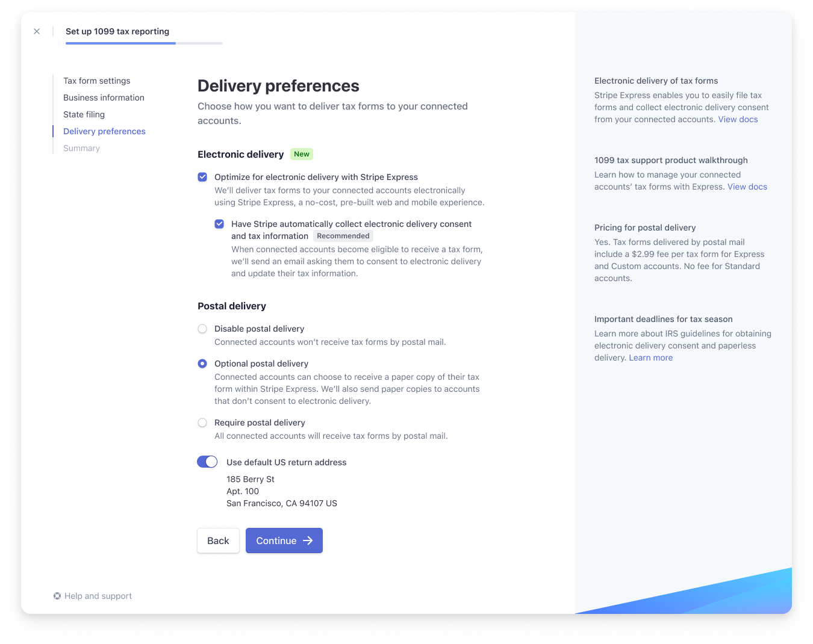
Task: Click the Postal delivery section heading
Action: coord(232,306)
